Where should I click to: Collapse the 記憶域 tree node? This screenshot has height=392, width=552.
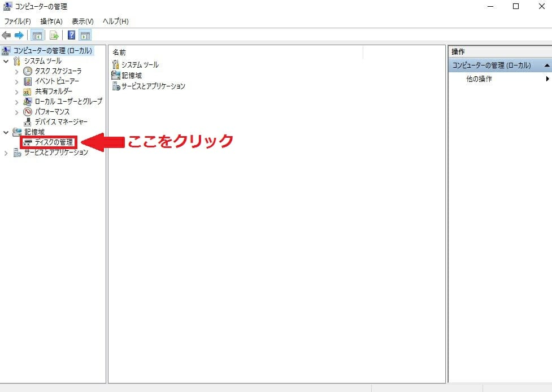tap(6, 132)
